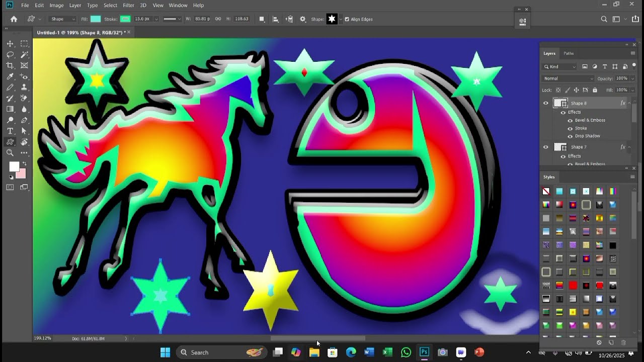Open the Fill percentage dropdown
The image size is (644, 362).
pos(632,90)
